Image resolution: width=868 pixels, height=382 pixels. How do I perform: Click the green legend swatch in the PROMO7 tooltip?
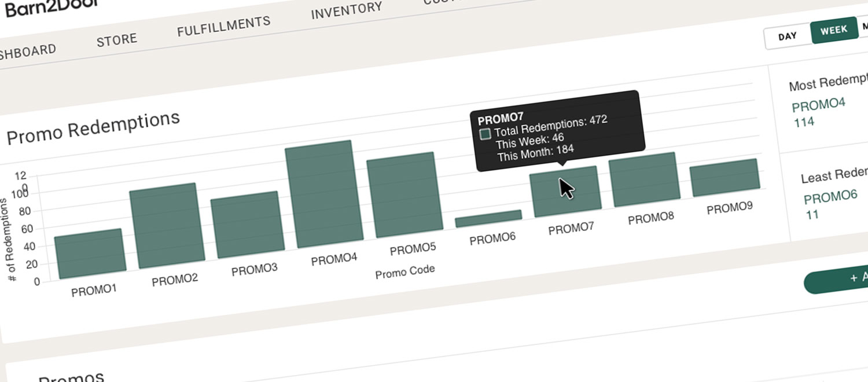point(485,133)
